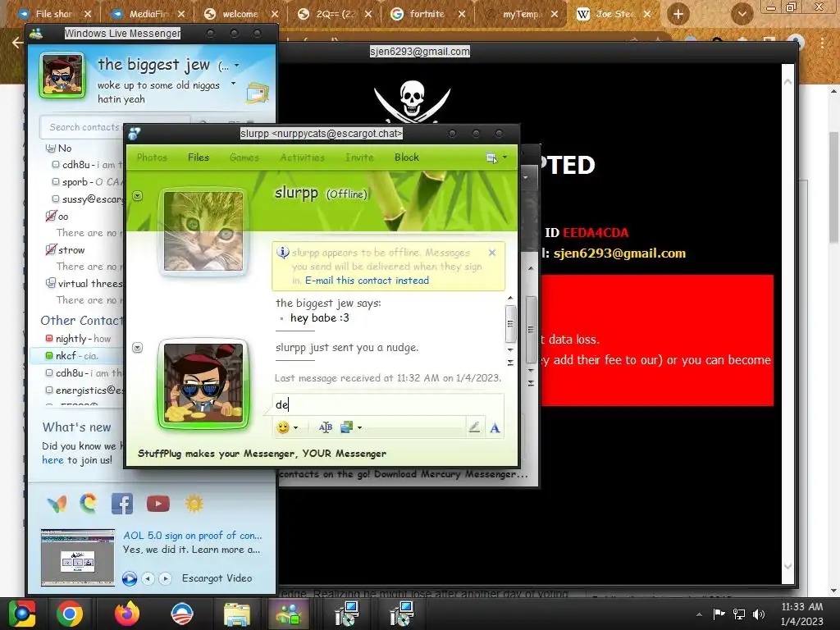Open the font blue A icon
This screenshot has width=840, height=630.
(x=495, y=427)
